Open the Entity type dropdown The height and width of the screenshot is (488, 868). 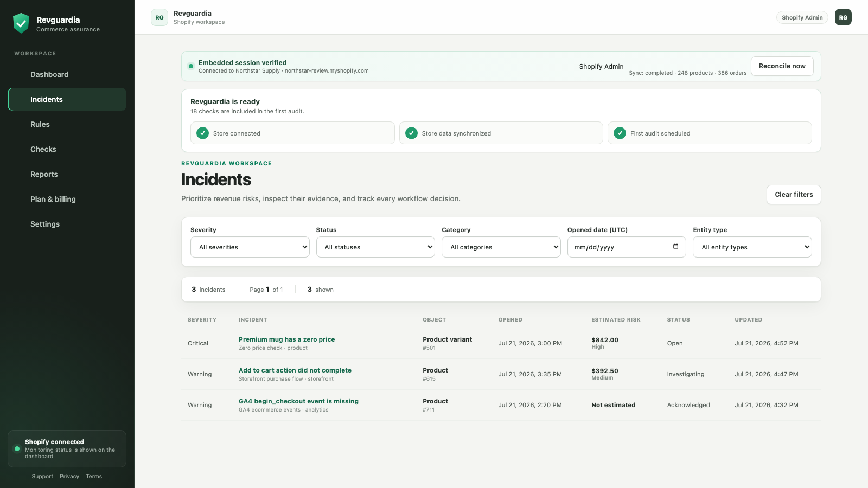click(752, 247)
